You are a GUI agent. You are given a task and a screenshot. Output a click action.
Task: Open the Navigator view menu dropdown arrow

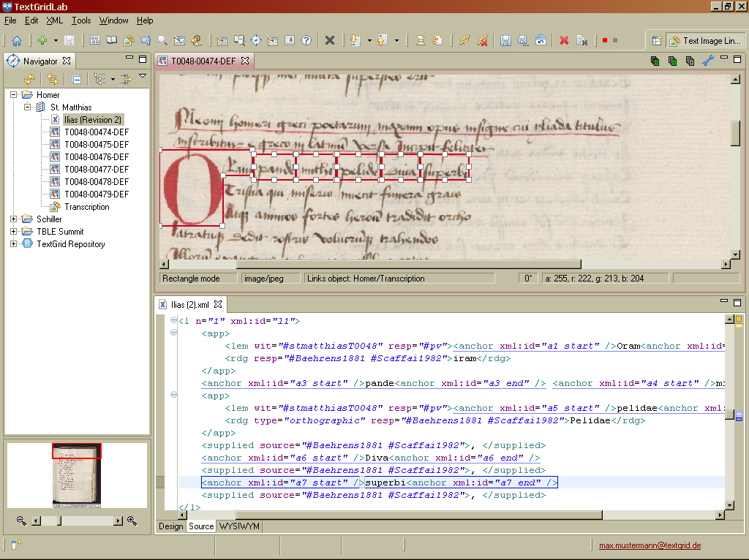(143, 77)
